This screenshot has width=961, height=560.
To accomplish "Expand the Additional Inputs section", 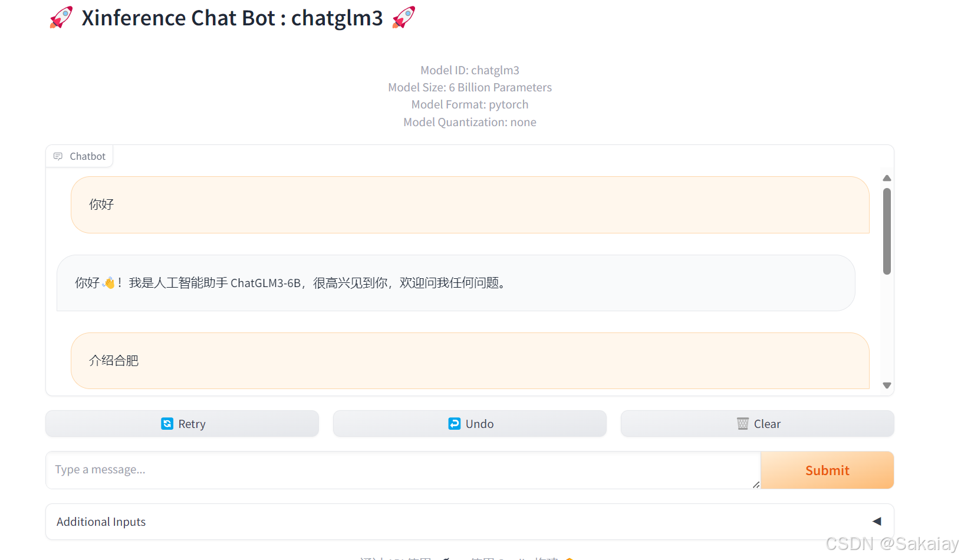I will coord(470,522).
